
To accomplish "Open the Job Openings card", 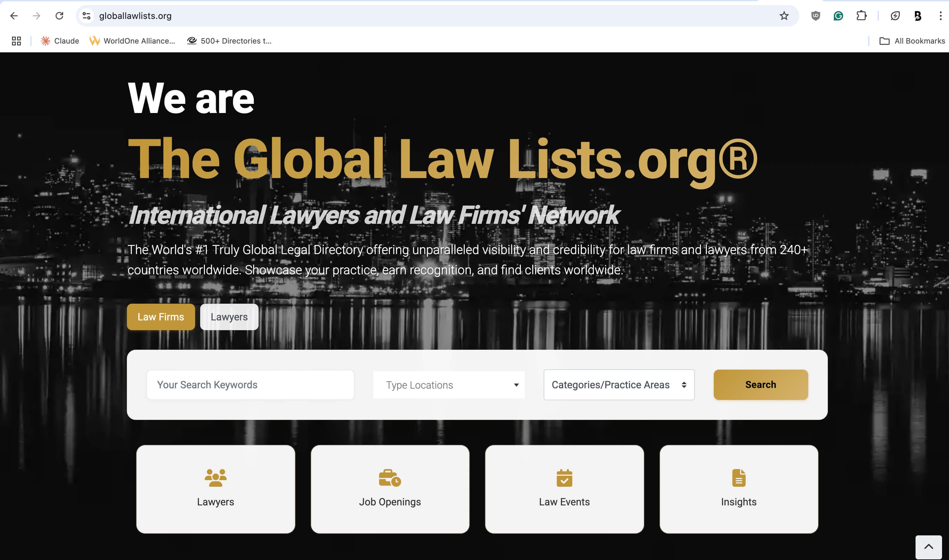I will pyautogui.click(x=390, y=489).
